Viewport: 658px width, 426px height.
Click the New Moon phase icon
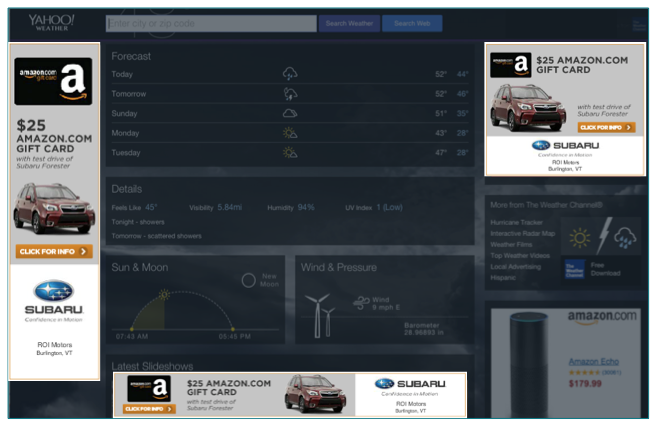tap(248, 280)
